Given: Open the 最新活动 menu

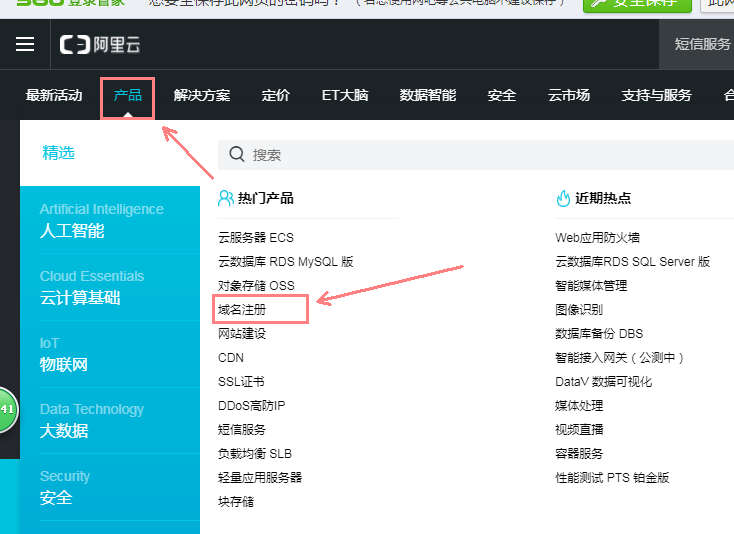Looking at the screenshot, I should tap(54, 95).
